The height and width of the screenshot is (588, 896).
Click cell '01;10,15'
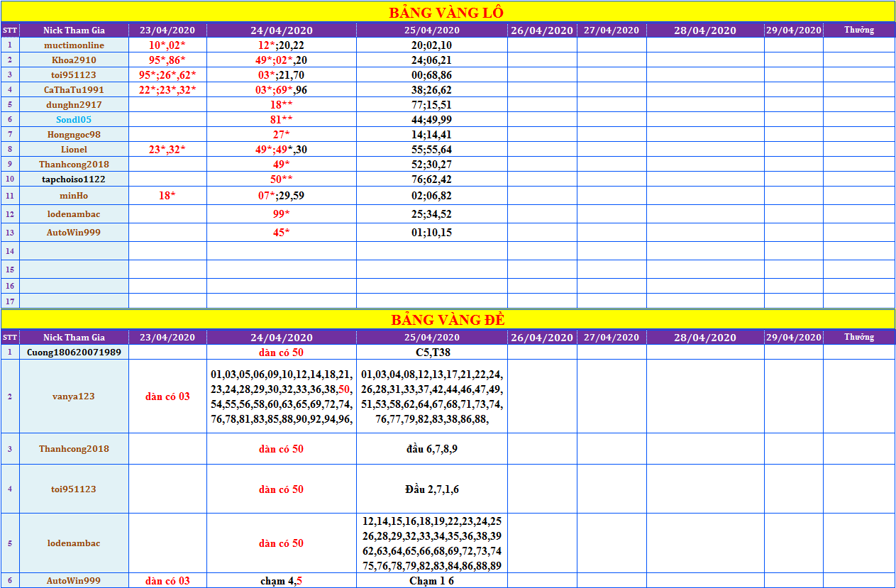point(432,232)
